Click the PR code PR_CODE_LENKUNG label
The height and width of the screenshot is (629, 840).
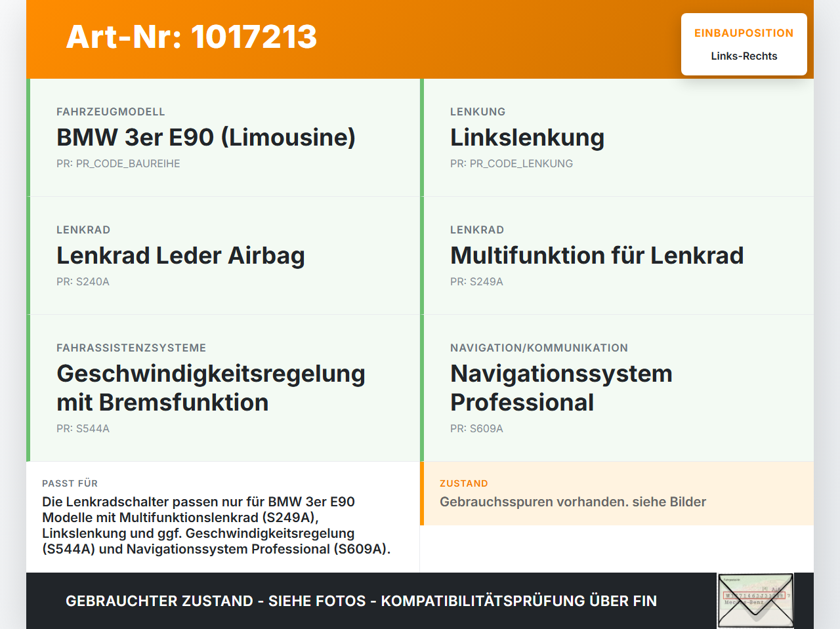pos(511,163)
